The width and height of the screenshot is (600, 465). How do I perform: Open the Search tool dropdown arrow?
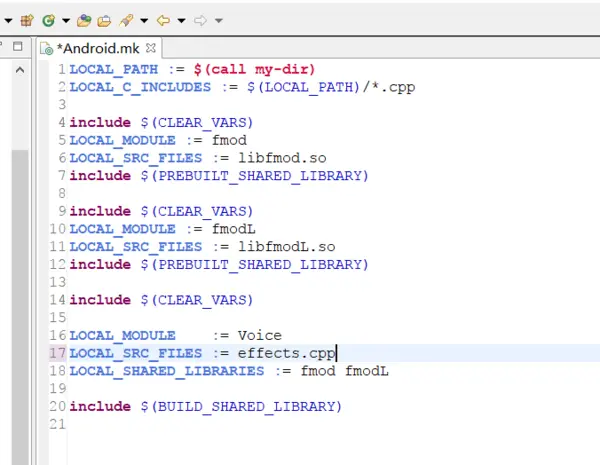click(x=144, y=20)
